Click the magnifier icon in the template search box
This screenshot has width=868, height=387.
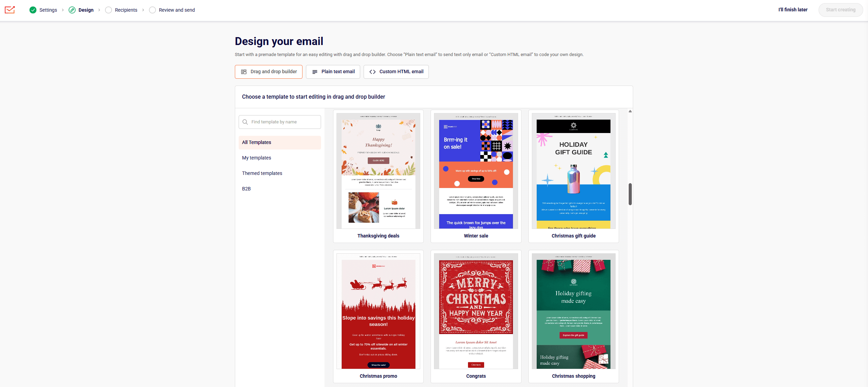pos(245,122)
